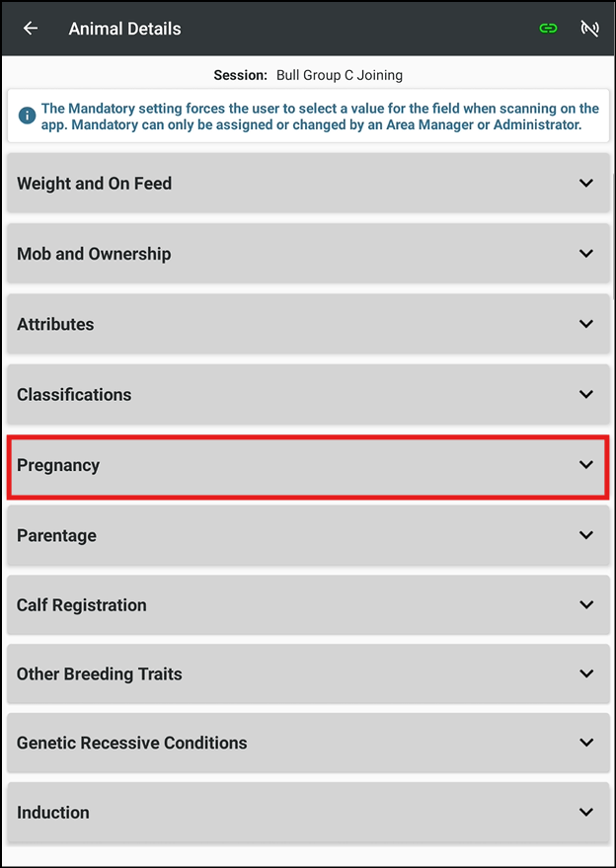Open the Calf Registration section label

pos(81,605)
